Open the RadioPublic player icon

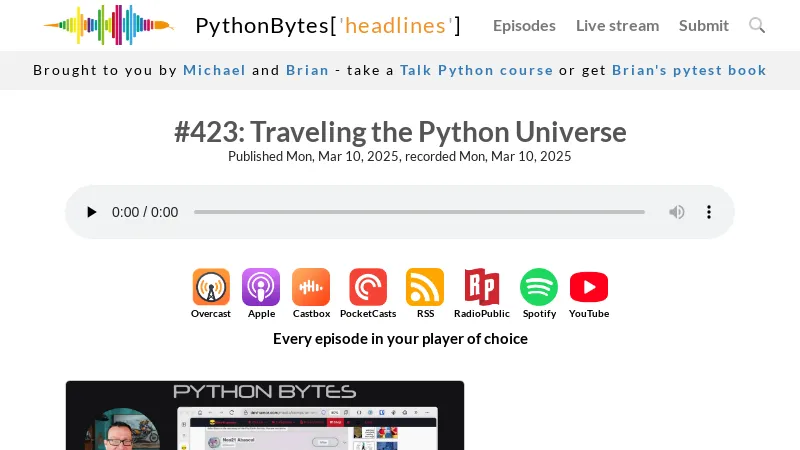481,288
